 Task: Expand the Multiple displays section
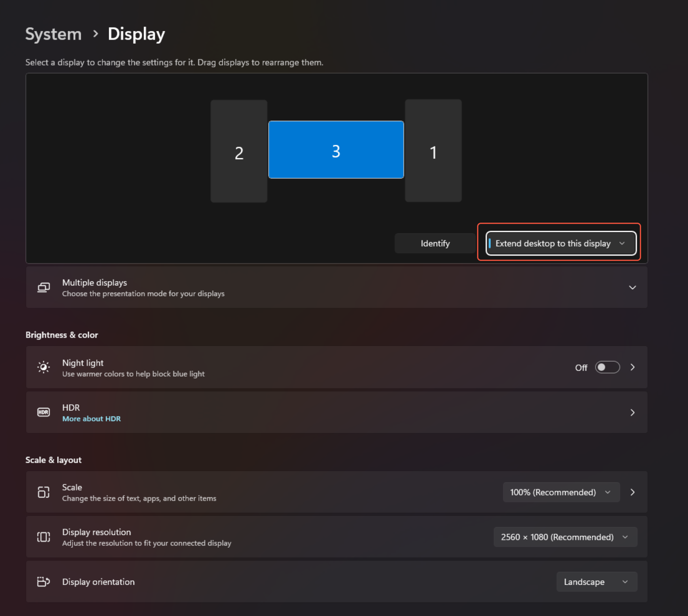click(x=632, y=287)
